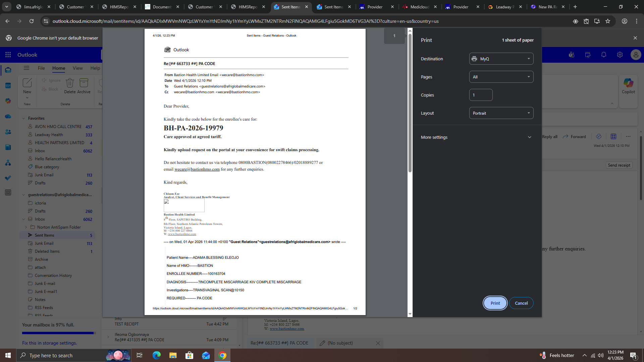
Task: Click the Copies number field
Action: pyautogui.click(x=481, y=95)
